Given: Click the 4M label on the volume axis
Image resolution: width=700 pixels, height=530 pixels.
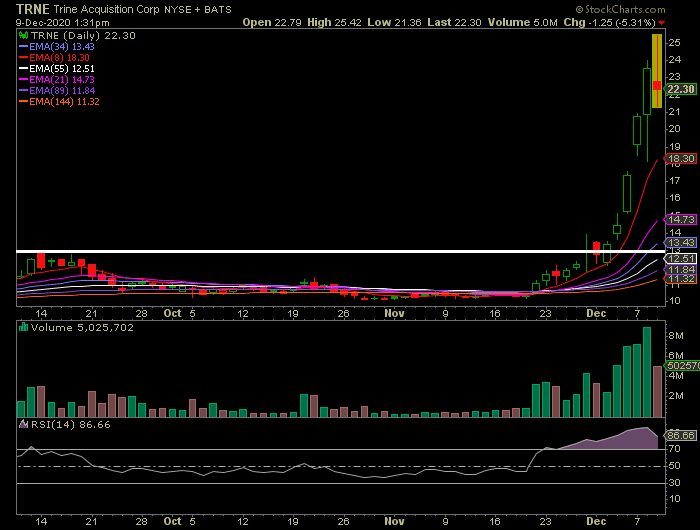Looking at the screenshot, I should tap(675, 376).
